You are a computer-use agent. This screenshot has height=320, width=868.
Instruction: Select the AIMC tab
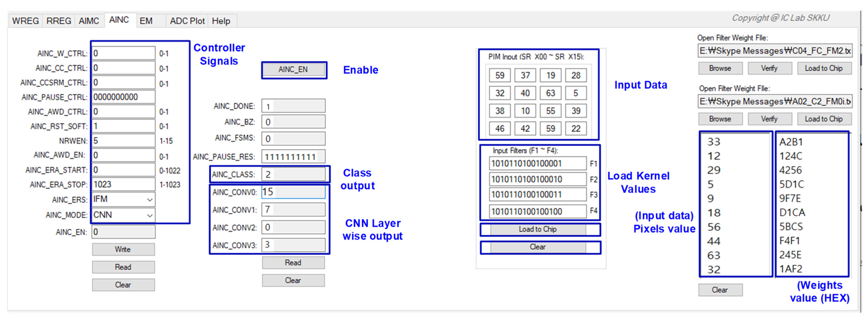point(89,21)
